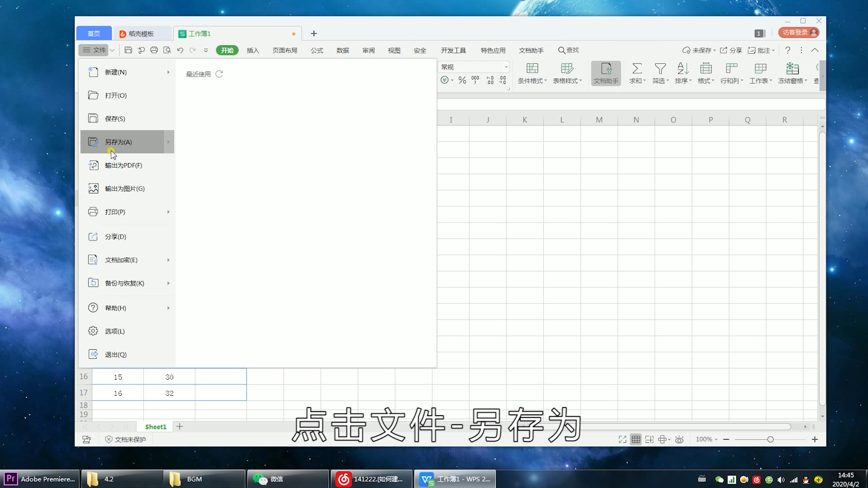Image resolution: width=868 pixels, height=488 pixels.
Task: Click the Rows and Columns (行和列) icon
Action: [x=731, y=69]
